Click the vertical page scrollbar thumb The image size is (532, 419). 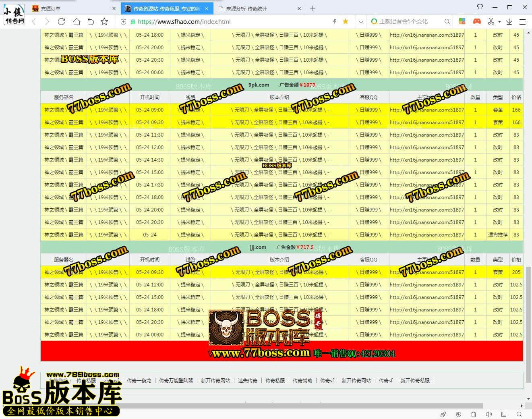coord(528,322)
